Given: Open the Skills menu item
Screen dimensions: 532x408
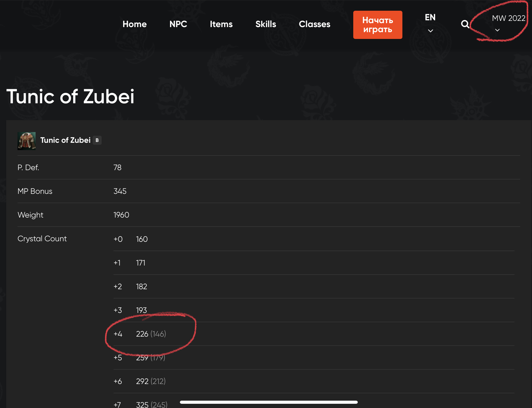Looking at the screenshot, I should click(x=266, y=24).
